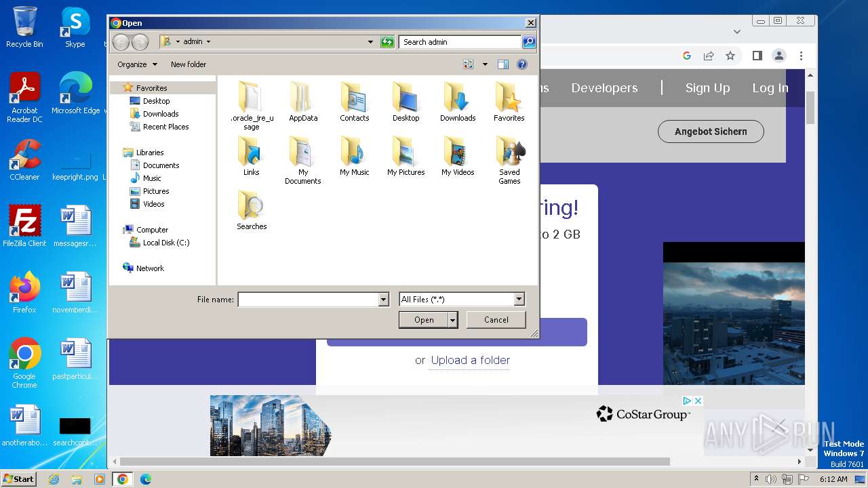
Task: Open the .oracle_jre_usage folder
Action: tap(252, 106)
